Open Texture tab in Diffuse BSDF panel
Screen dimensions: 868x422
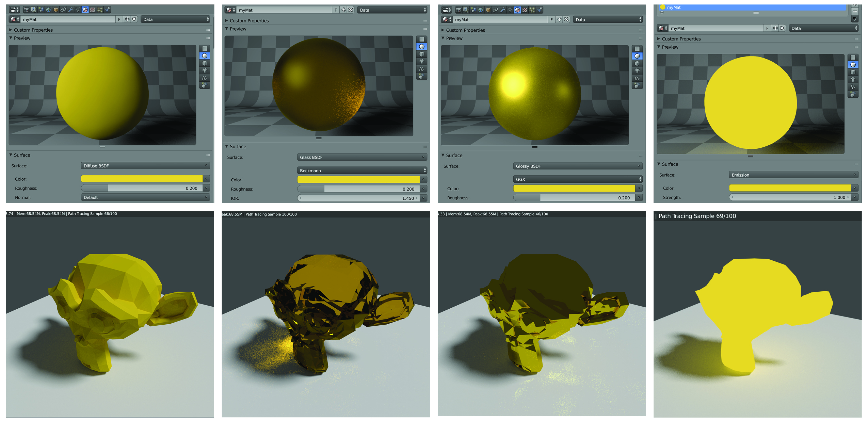tap(92, 10)
